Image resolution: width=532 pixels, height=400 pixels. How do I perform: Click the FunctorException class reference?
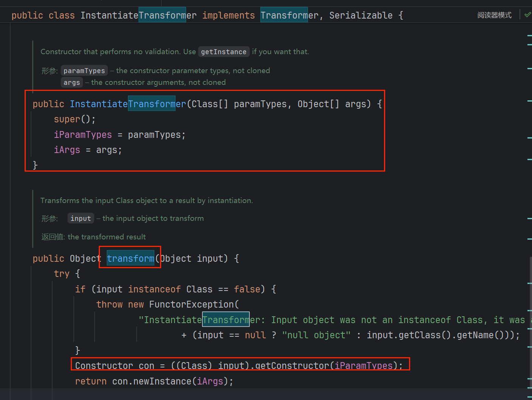pyautogui.click(x=191, y=305)
